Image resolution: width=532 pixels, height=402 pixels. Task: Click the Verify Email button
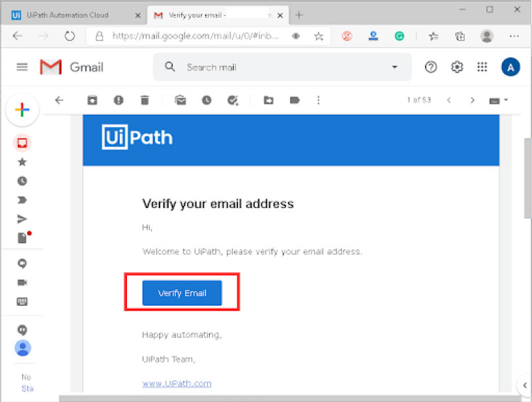coord(182,293)
